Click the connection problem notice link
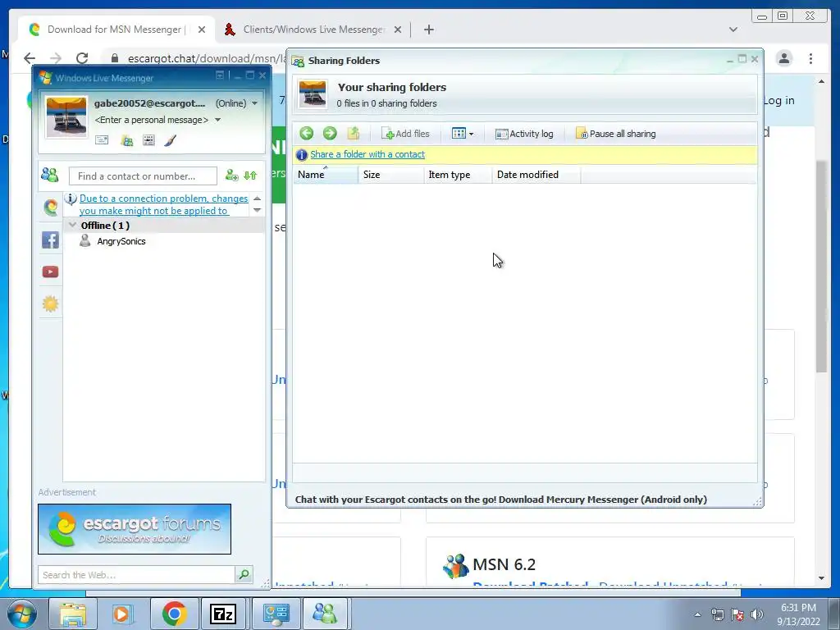Screen dimensions: 840x630 click(x=163, y=204)
